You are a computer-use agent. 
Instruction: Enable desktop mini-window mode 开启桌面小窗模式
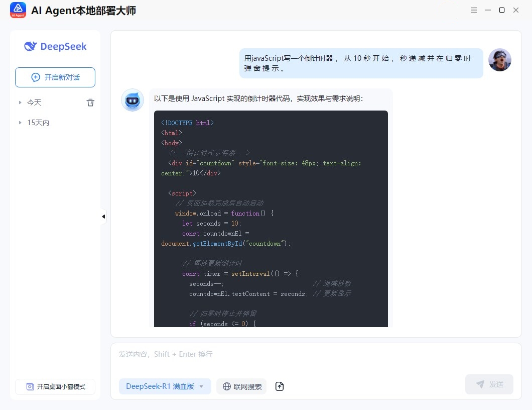point(55,386)
